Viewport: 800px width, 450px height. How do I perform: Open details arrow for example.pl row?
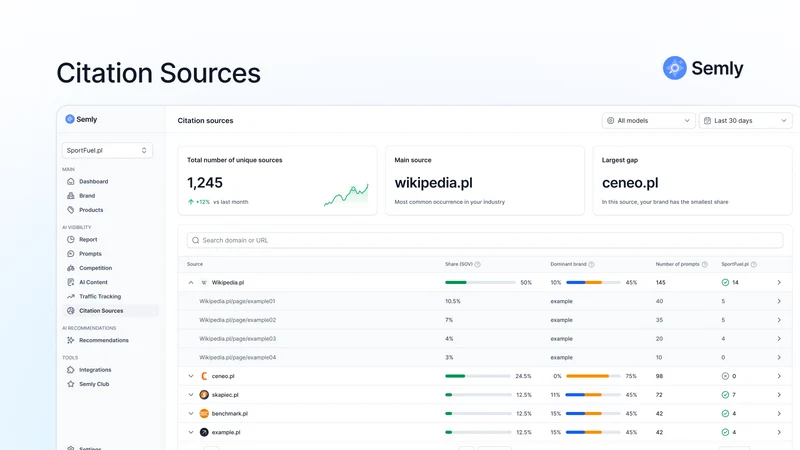[x=779, y=433]
